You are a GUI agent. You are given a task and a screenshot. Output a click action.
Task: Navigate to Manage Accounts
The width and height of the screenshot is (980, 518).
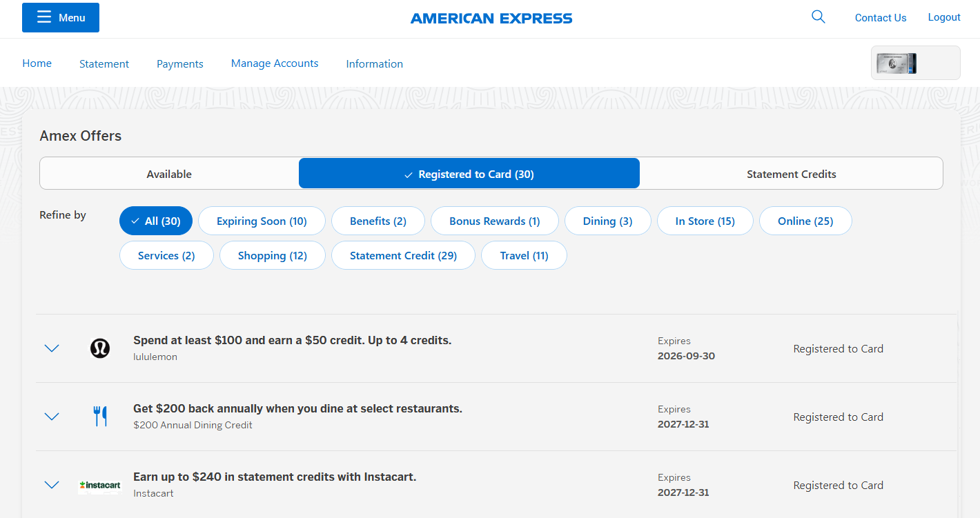[275, 63]
